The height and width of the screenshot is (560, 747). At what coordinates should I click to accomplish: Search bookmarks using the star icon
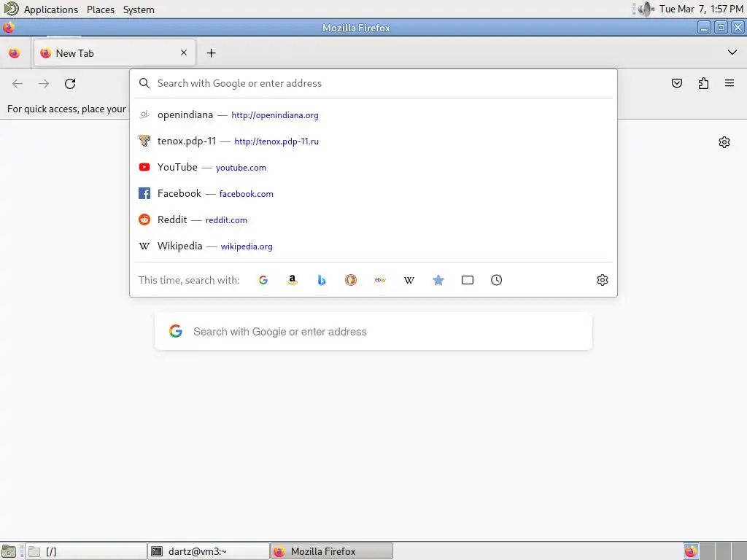[438, 280]
